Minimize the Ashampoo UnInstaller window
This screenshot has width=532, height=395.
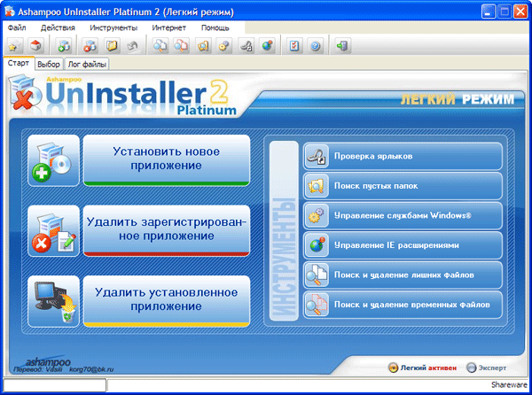[489, 12]
